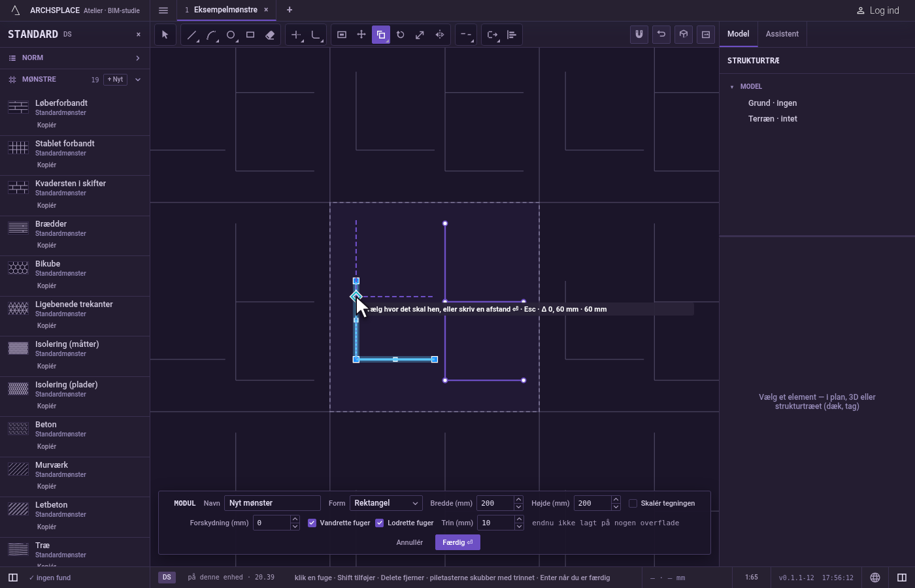Select the Bikube pattern thumbnail
This screenshot has width=915, height=588.
(x=18, y=268)
